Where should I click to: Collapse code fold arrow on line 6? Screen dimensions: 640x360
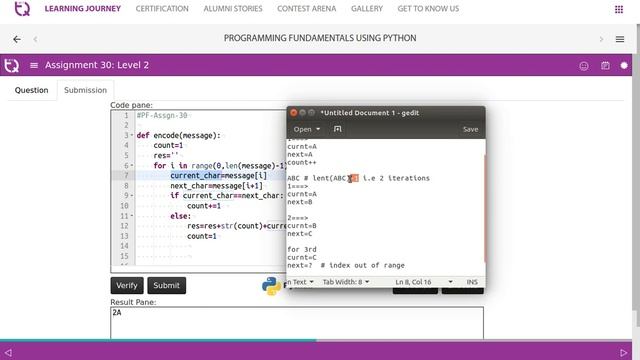pos(132,165)
